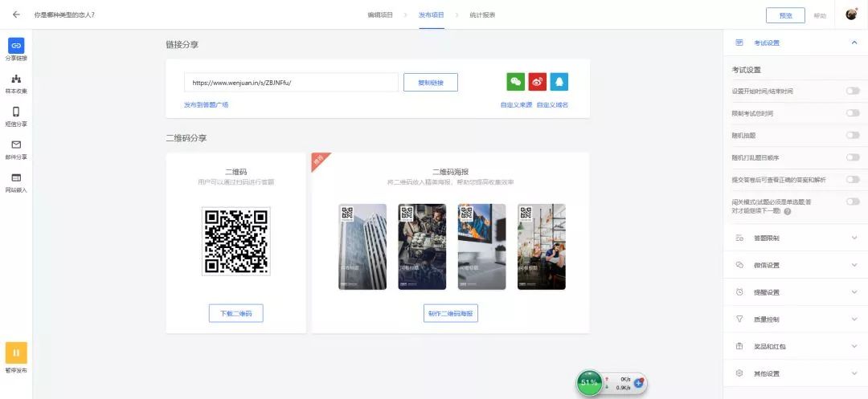Expand 微信设置 section chevron

(x=854, y=265)
